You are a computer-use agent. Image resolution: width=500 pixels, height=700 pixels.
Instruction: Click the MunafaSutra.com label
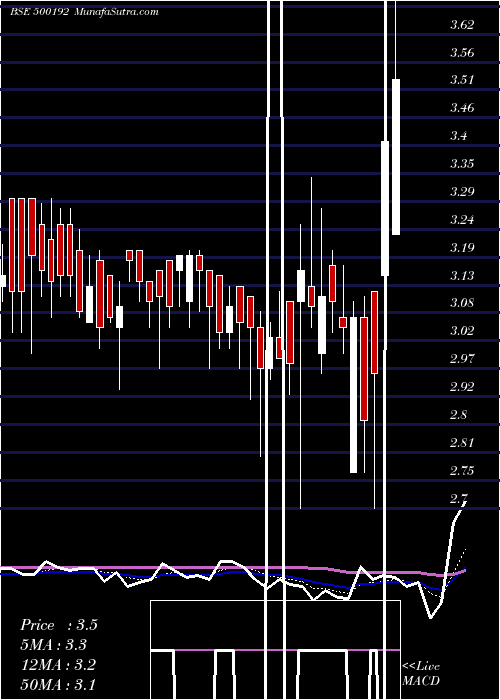pyautogui.click(x=117, y=12)
